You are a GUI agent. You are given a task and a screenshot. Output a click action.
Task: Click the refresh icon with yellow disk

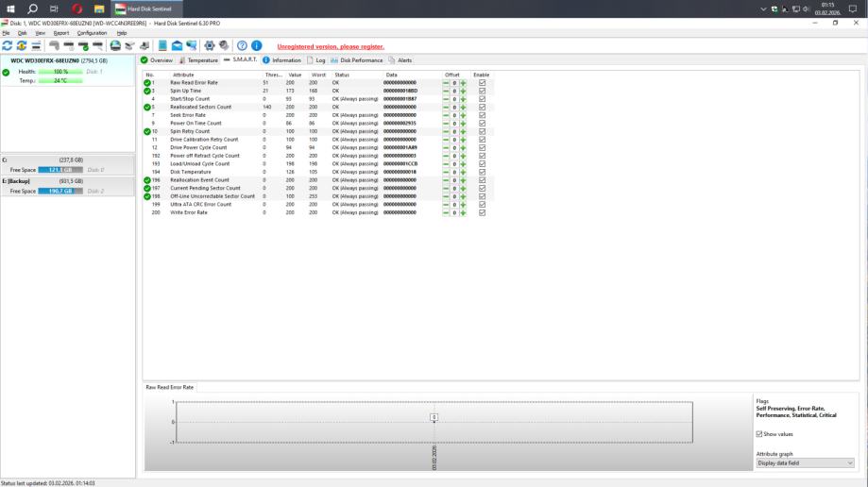tap(22, 45)
